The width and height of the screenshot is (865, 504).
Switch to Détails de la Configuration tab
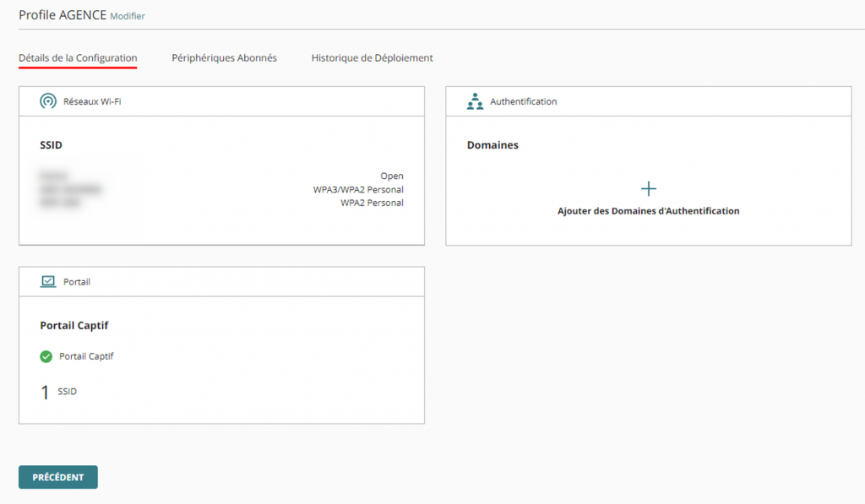[78, 58]
